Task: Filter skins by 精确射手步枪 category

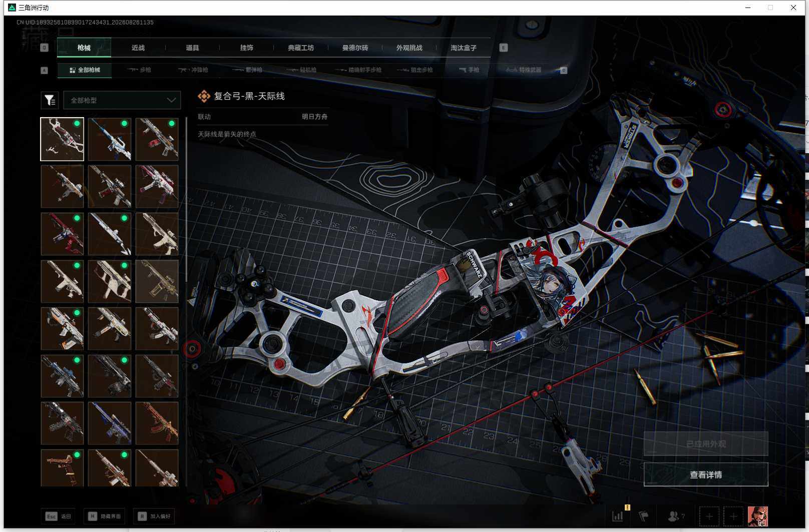Action: 358,70
